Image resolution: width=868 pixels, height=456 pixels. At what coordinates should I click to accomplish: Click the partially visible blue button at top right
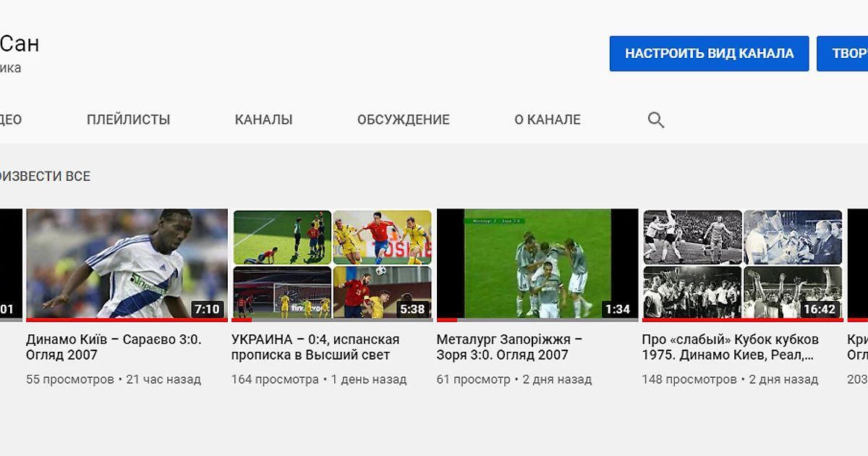point(843,54)
